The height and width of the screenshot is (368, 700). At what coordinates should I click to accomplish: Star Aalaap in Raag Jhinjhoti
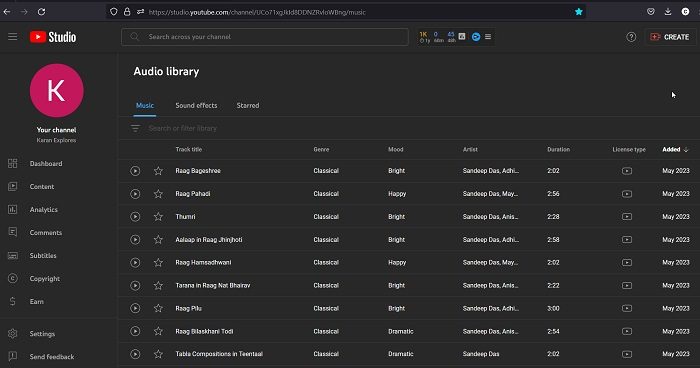(x=158, y=239)
